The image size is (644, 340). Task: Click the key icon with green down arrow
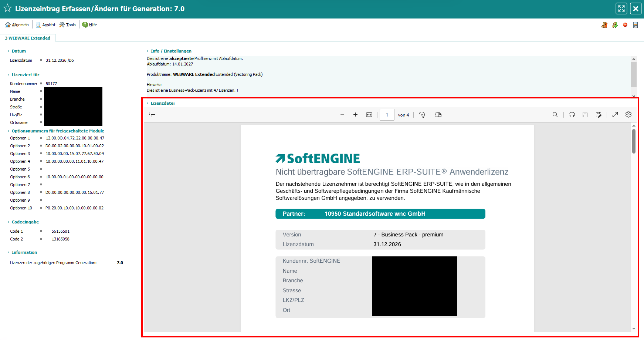(x=615, y=25)
